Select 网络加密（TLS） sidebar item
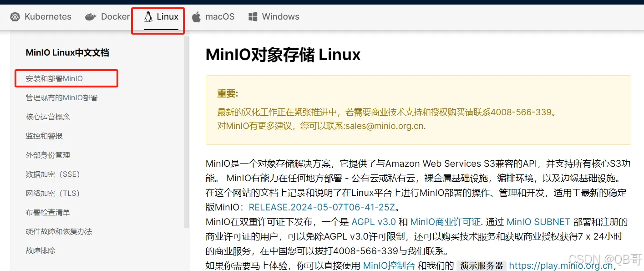 click(52, 194)
